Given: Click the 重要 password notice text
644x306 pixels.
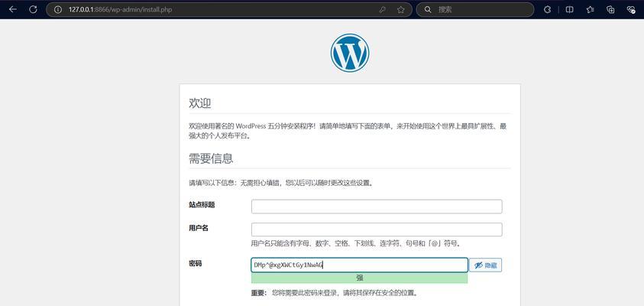Looking at the screenshot, I should click(335, 293).
